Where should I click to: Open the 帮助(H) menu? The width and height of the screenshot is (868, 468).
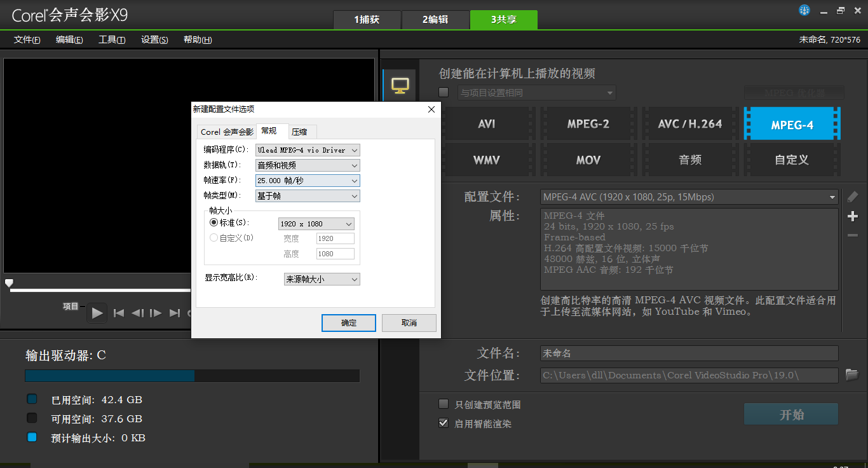198,39
